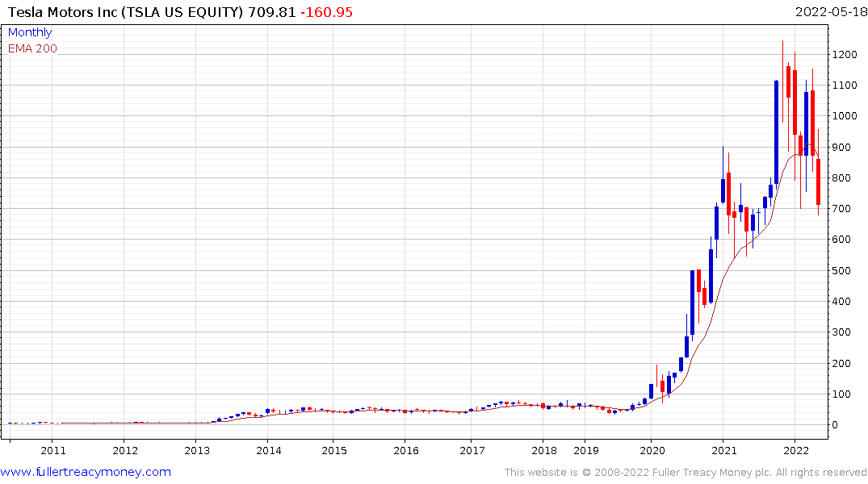This screenshot has width=868, height=484.
Task: Click the 800 price axis label
Action: (x=841, y=178)
